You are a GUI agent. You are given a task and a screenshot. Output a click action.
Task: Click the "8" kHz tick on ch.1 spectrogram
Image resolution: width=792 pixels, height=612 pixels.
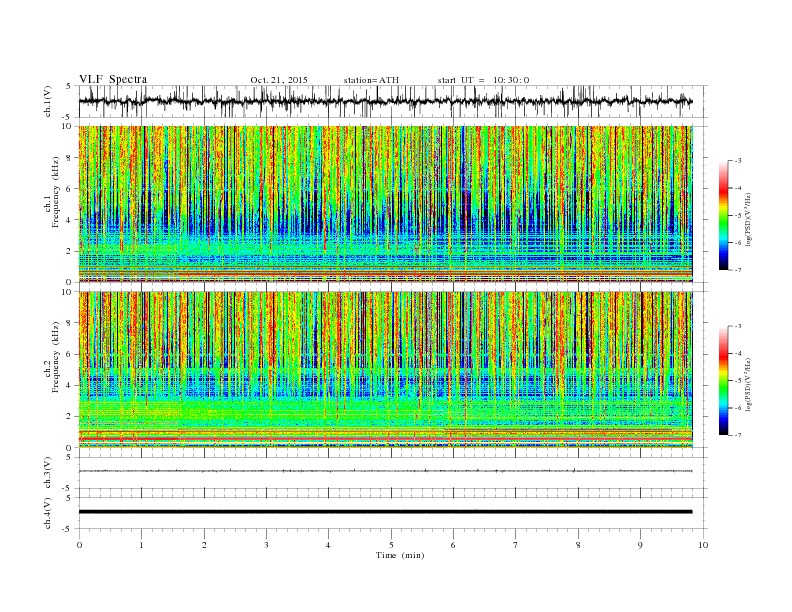pos(70,158)
